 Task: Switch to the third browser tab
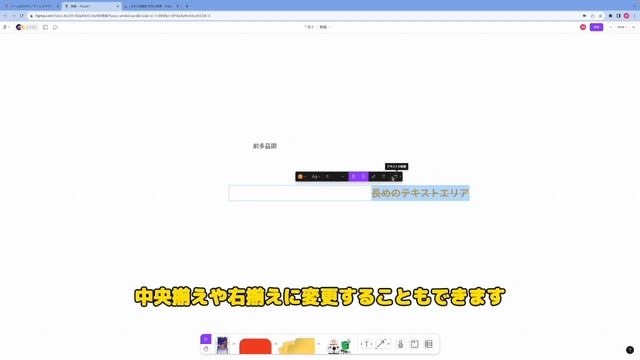pyautogui.click(x=151, y=6)
